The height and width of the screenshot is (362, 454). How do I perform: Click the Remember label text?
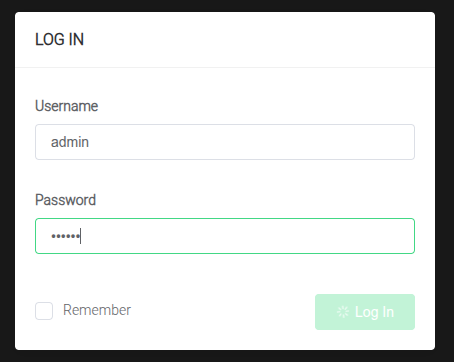(97, 310)
